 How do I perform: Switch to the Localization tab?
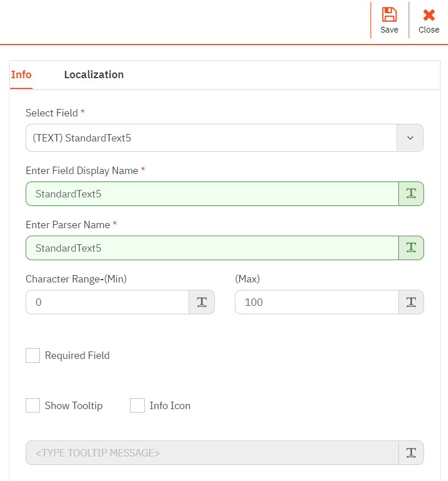click(93, 75)
